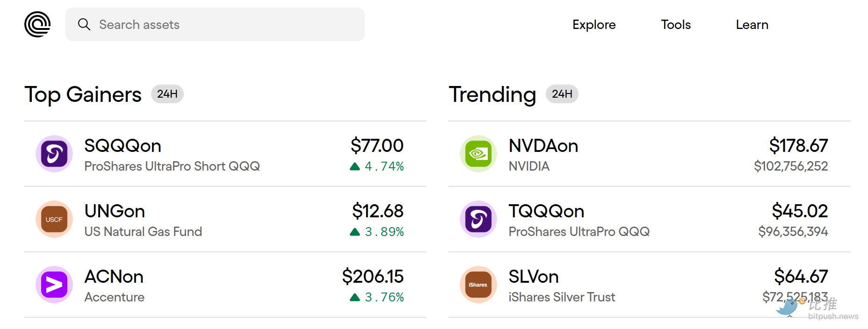
Task: Open the TQQQon $45.02 price entry
Action: click(799, 211)
